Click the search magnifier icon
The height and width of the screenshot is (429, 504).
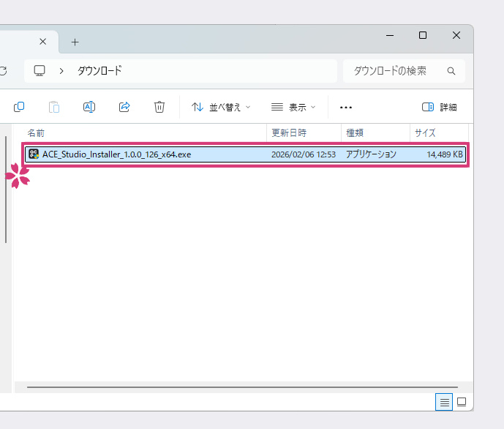tap(451, 71)
